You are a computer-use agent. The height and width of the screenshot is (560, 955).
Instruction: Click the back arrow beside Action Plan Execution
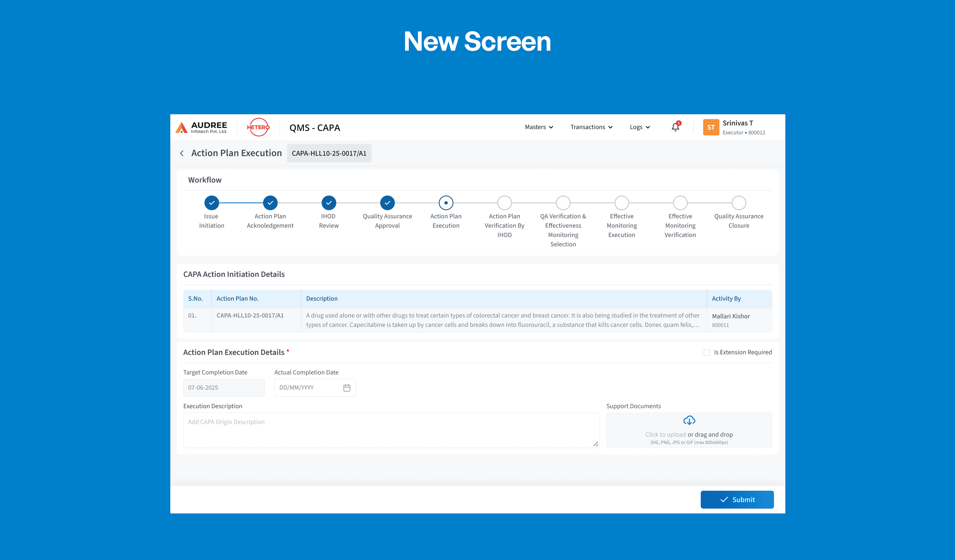182,153
